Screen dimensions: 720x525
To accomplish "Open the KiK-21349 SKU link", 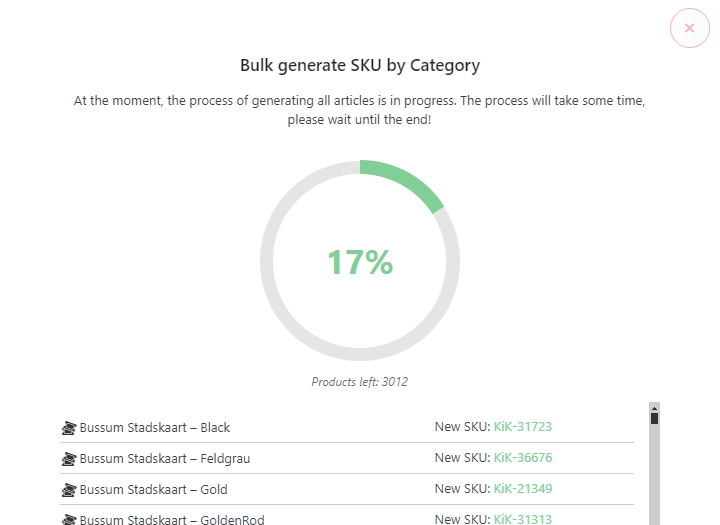I will (523, 489).
